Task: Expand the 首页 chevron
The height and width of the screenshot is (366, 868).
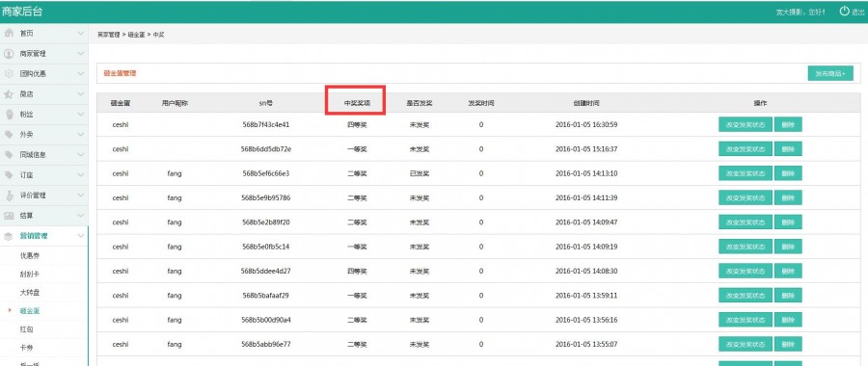Action: pos(81,33)
